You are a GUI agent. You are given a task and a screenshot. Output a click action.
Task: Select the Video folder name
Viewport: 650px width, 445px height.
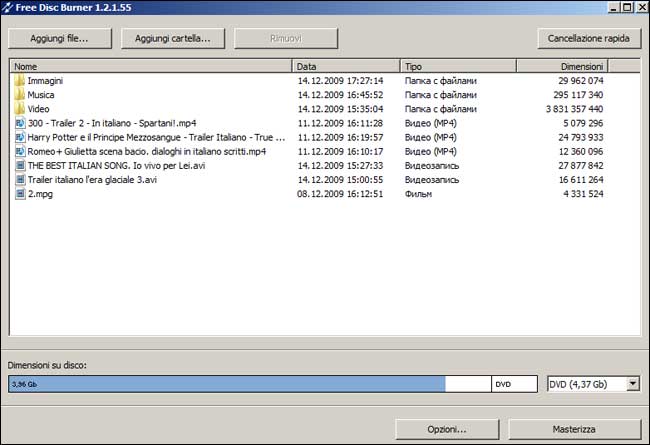(39, 109)
